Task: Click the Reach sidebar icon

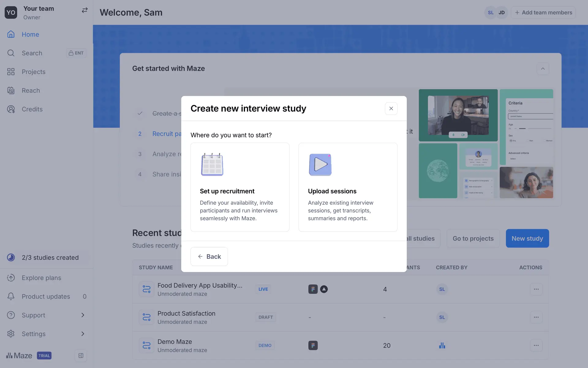Action: [11, 90]
